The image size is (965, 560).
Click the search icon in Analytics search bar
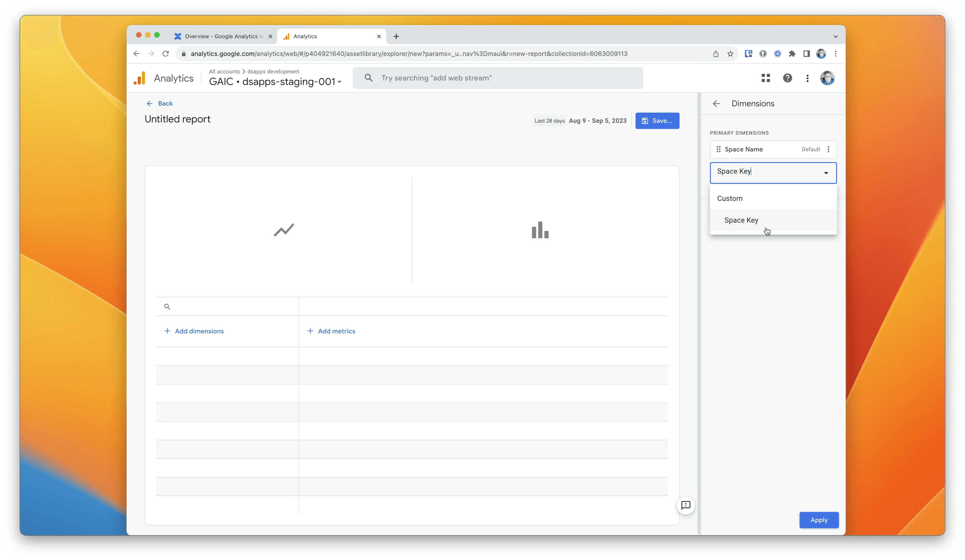coord(368,78)
